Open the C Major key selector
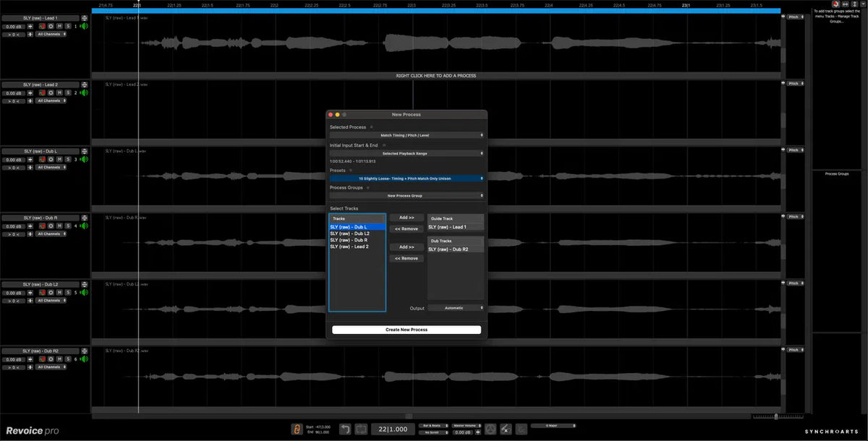This screenshot has width=868, height=441. click(553, 425)
